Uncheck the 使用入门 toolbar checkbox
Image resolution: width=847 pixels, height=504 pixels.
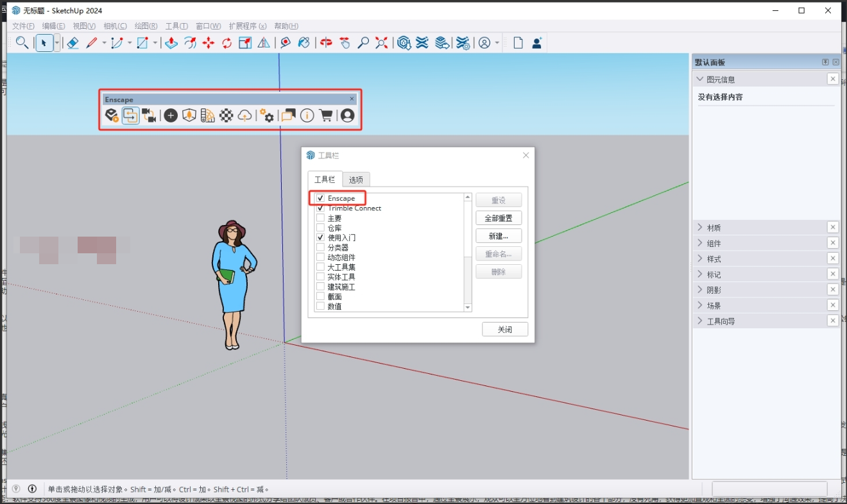[x=320, y=237]
